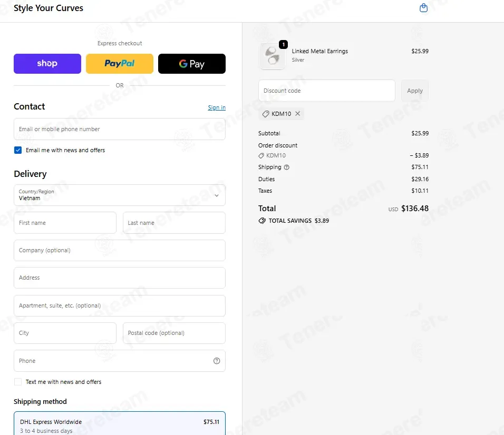
Task: Click the Phone field help icon
Action: (217, 361)
